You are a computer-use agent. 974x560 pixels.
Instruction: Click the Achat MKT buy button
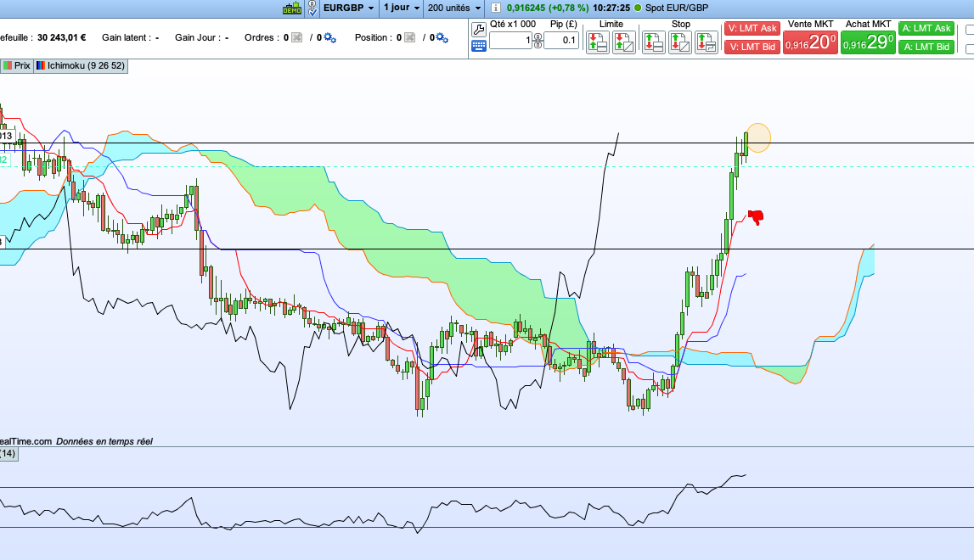point(868,42)
